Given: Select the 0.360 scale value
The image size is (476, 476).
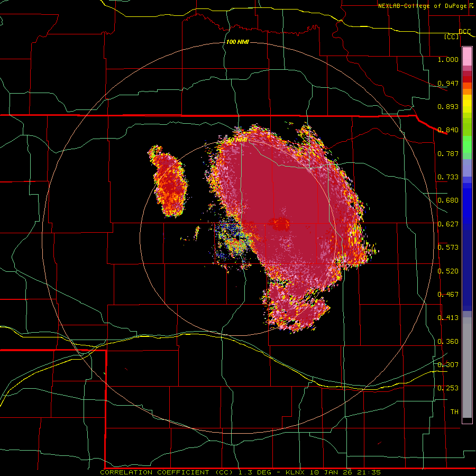Looking at the screenshot, I should [x=448, y=342].
